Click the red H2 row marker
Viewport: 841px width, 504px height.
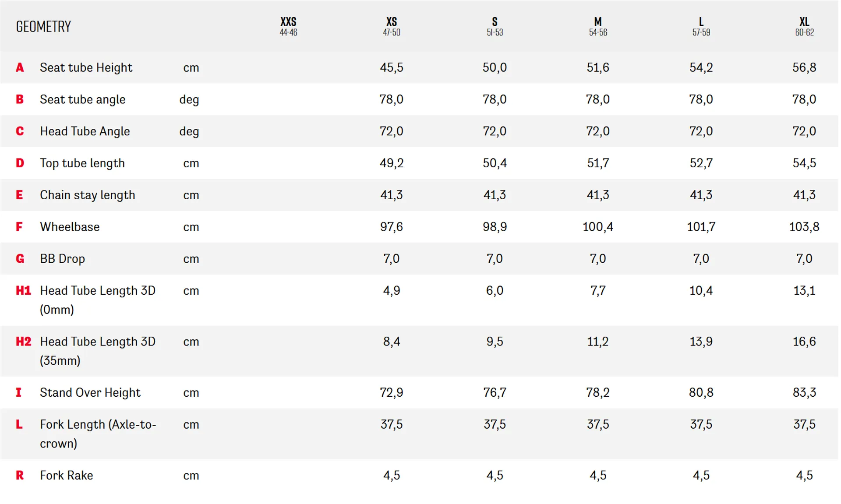[23, 342]
